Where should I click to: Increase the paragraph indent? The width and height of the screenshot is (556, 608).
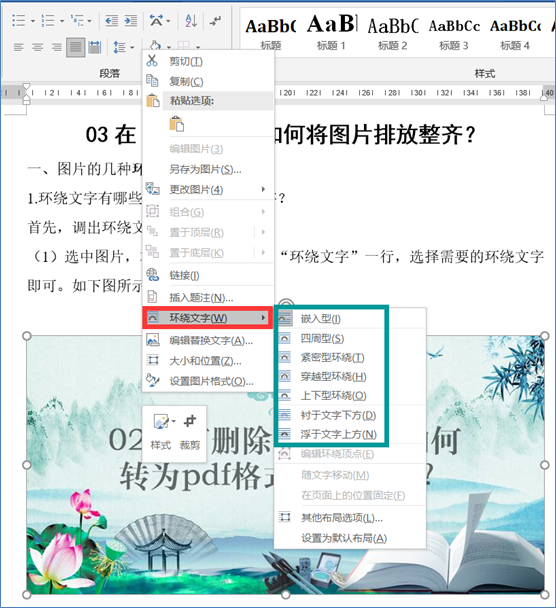coord(131,20)
